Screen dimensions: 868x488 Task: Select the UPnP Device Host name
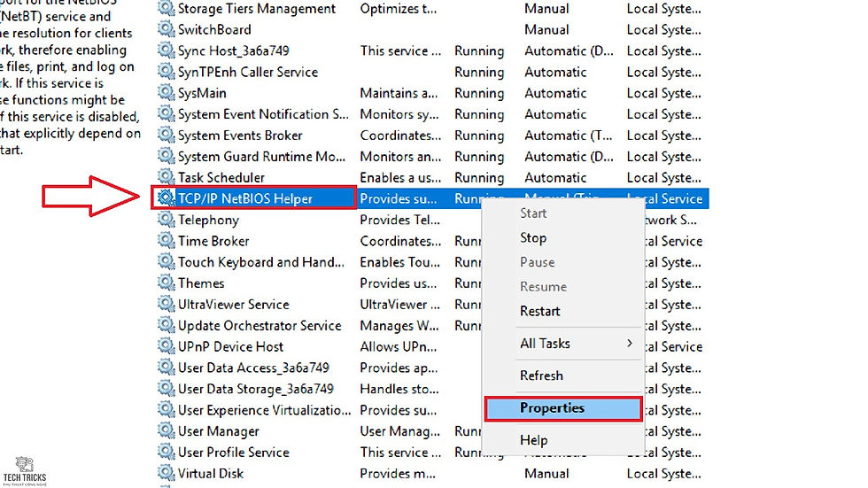pyautogui.click(x=230, y=346)
